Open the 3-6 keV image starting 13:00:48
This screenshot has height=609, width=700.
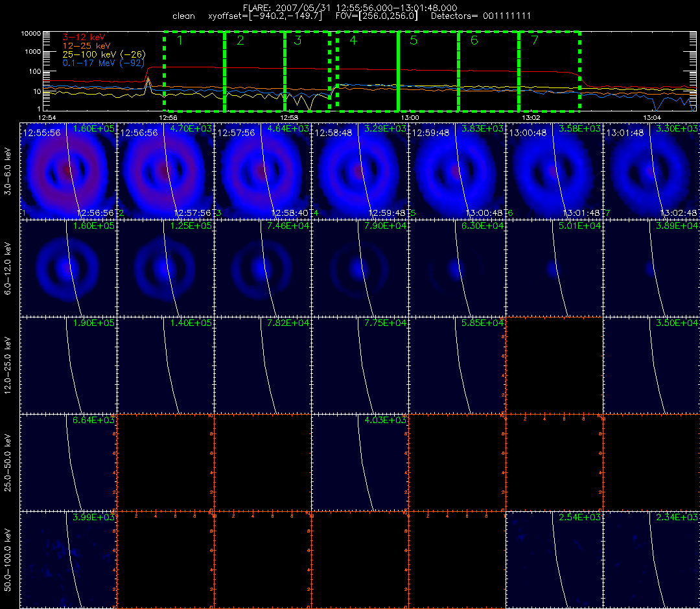pos(554,172)
